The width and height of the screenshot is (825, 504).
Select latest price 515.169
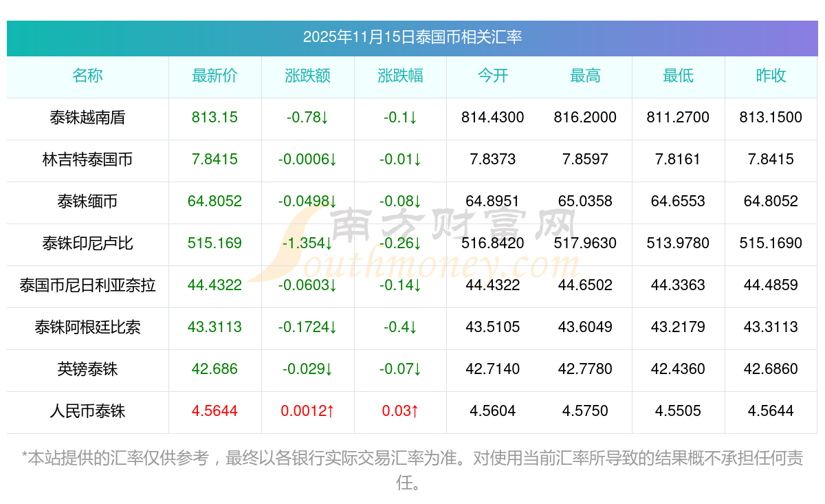pos(214,243)
